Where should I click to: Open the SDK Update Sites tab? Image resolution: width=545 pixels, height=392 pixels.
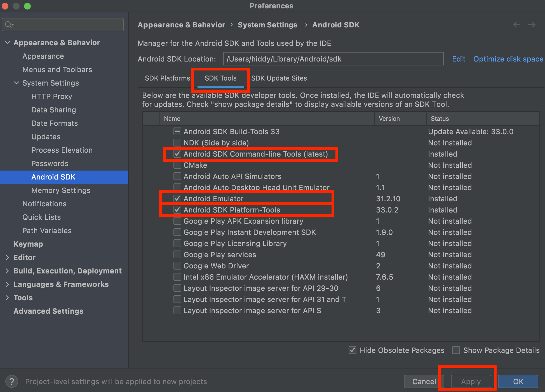(279, 78)
